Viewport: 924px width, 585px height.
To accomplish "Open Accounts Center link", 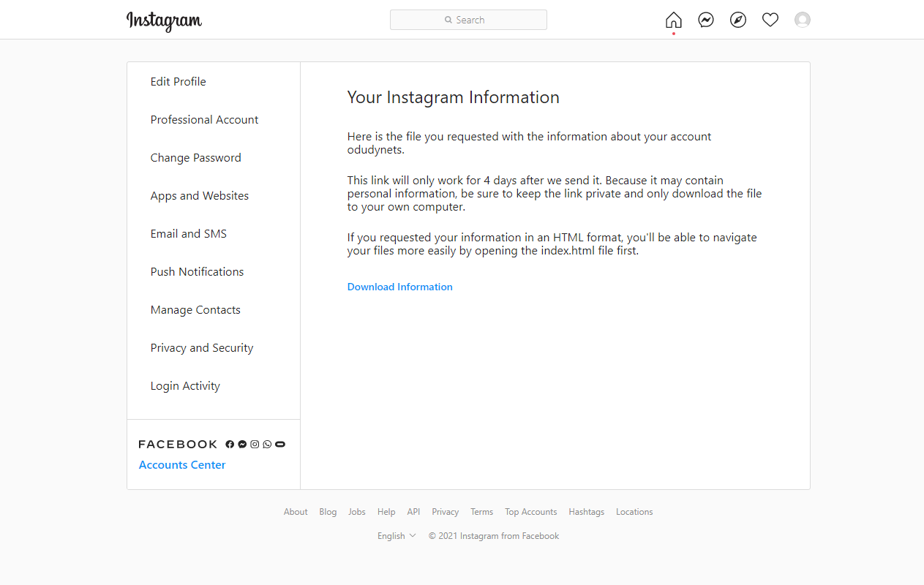I will 182,465.
